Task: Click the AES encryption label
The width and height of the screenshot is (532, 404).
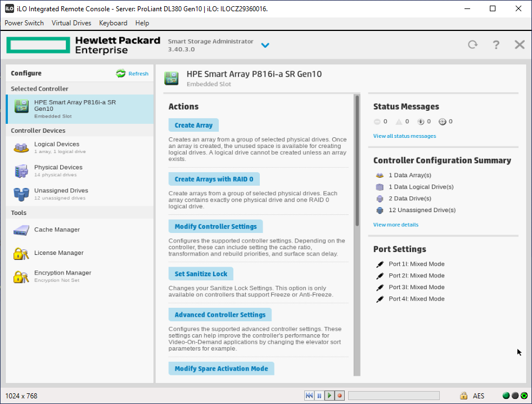Action: coord(479,396)
